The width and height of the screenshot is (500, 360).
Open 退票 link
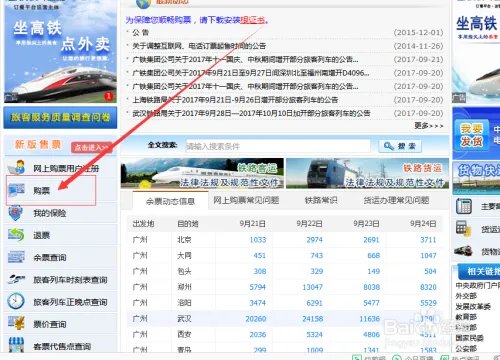[x=41, y=235]
